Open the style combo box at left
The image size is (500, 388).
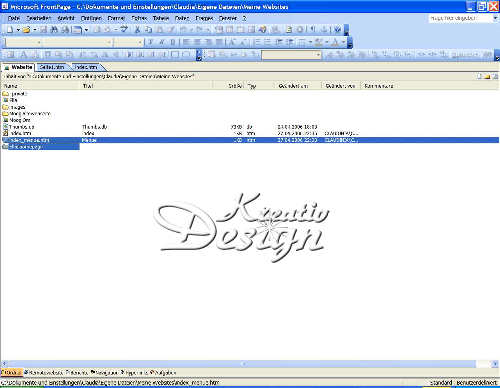[23, 42]
